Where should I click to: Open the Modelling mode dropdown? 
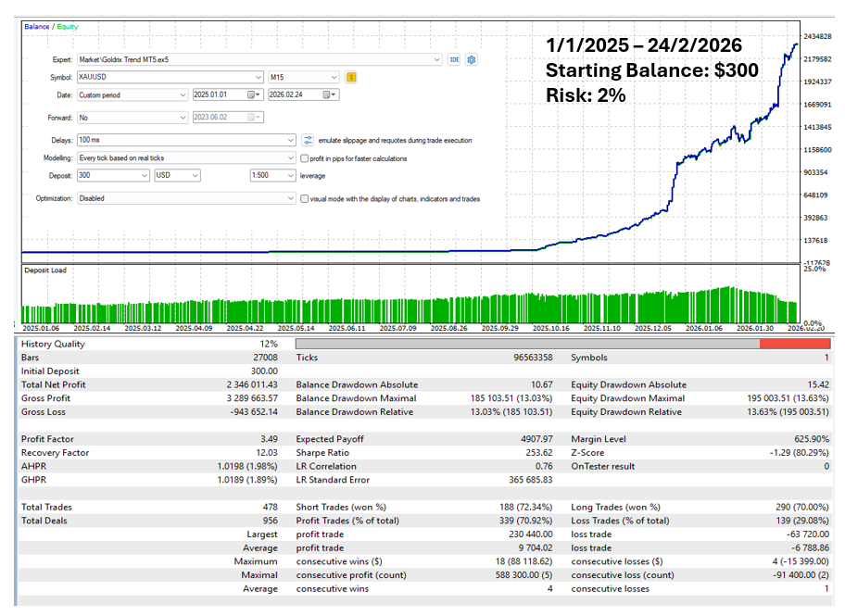[290, 158]
